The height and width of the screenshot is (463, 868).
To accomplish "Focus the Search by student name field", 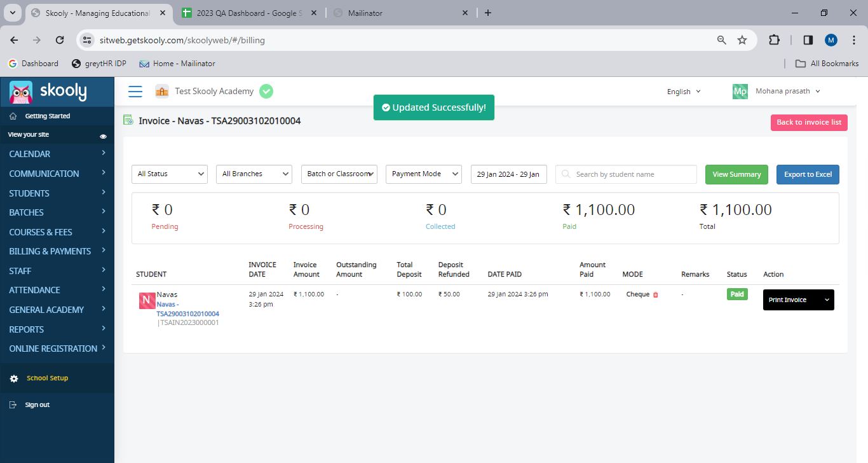I will 626,174.
